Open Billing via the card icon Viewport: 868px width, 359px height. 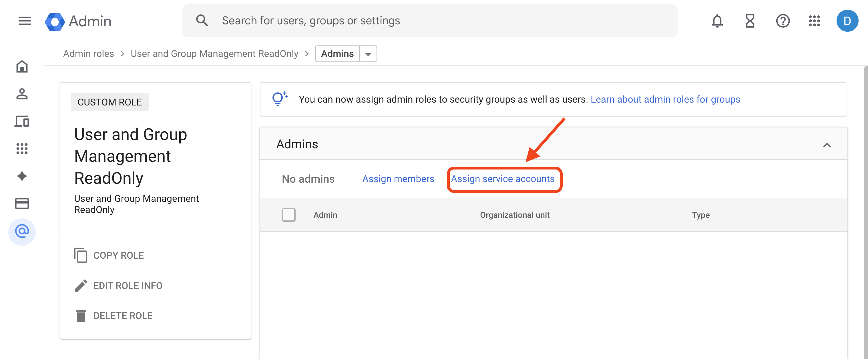coord(22,204)
